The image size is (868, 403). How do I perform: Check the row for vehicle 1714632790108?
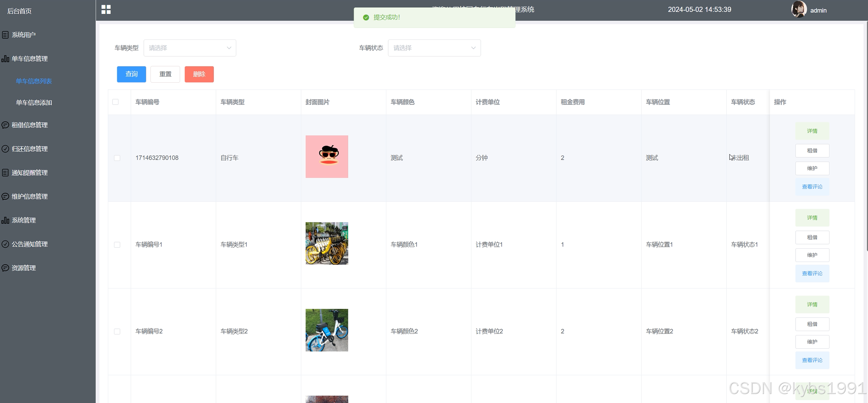[117, 158]
